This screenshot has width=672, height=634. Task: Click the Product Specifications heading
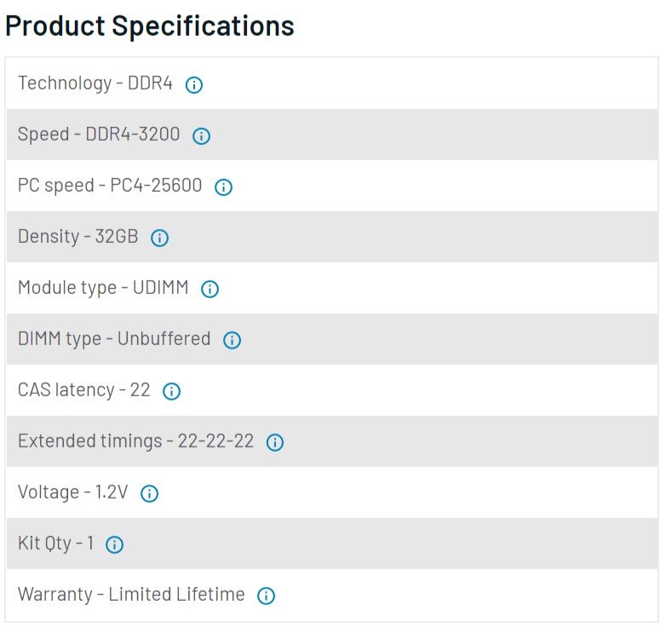point(150,26)
